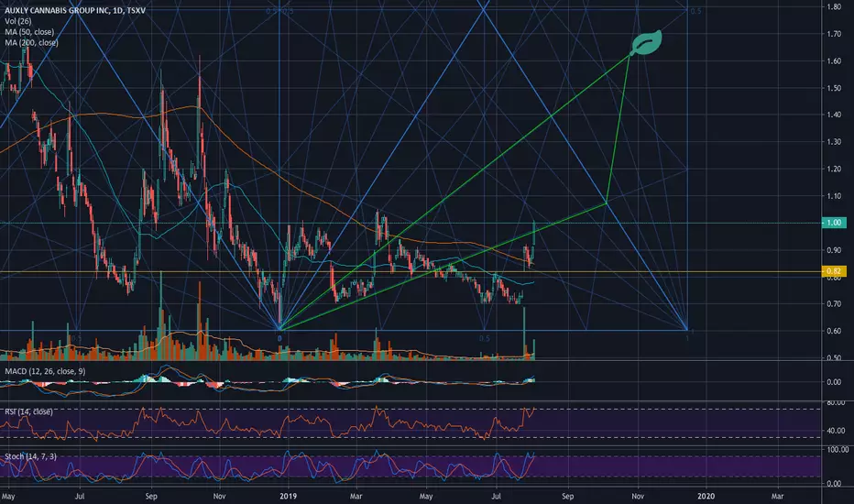Select the Vol (26) indicator label
The image size is (854, 504).
pyautogui.click(x=18, y=21)
